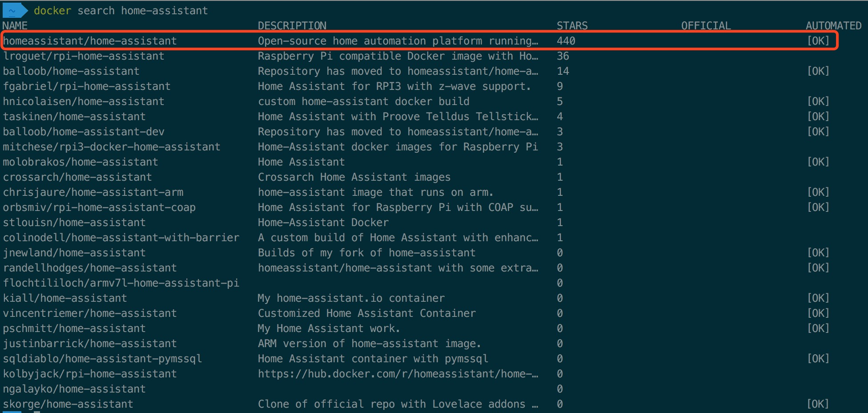The height and width of the screenshot is (413, 868).
Task: Click the blue home-directory prompt segment
Action: click(x=14, y=10)
